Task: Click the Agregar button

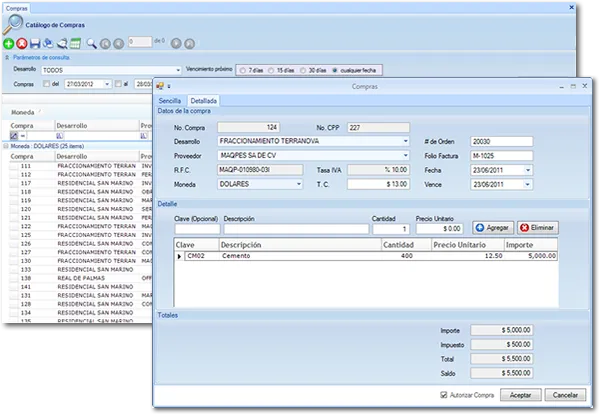Action: click(492, 228)
